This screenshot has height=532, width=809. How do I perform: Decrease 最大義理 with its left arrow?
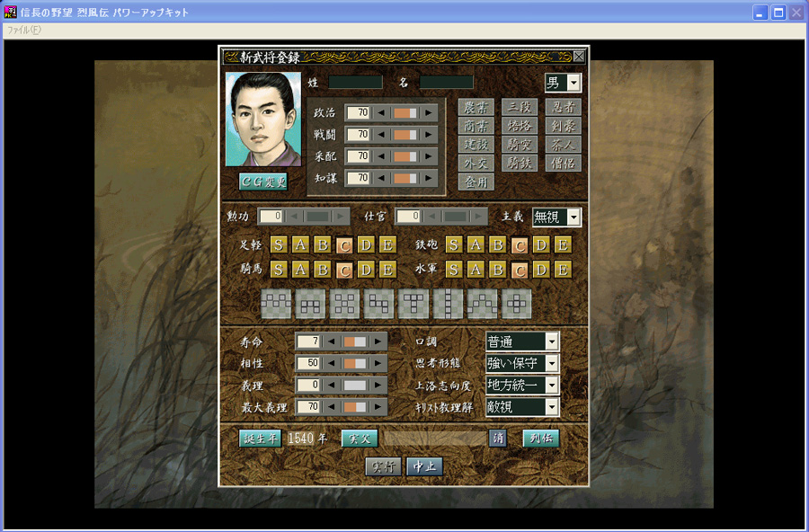[331, 407]
